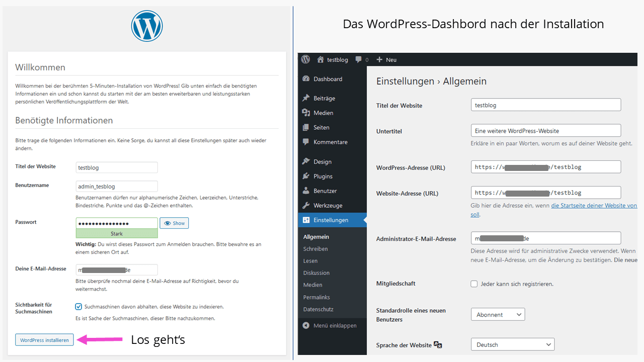Open the Standardrolle dropdown showing Abonnent
The height and width of the screenshot is (362, 644).
[498, 315]
